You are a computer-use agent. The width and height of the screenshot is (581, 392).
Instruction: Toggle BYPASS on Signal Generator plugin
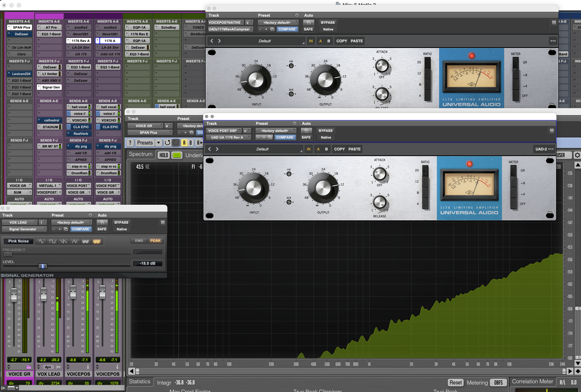coord(121,222)
